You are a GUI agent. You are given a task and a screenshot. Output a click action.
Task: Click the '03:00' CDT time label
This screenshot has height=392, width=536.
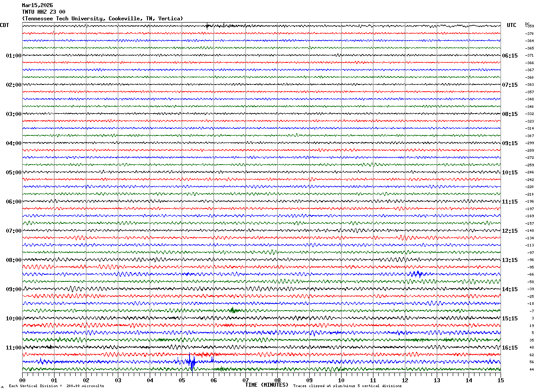tap(14, 114)
